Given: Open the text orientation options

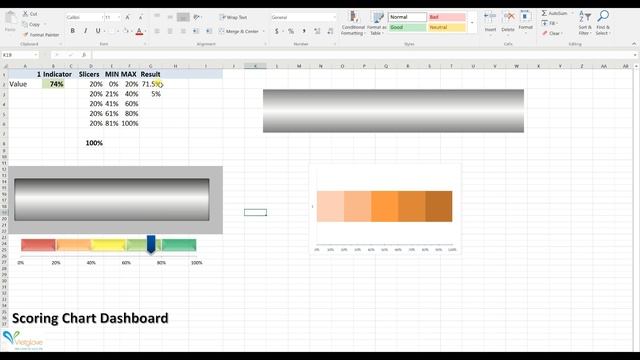Looking at the screenshot, I should 197,17.
